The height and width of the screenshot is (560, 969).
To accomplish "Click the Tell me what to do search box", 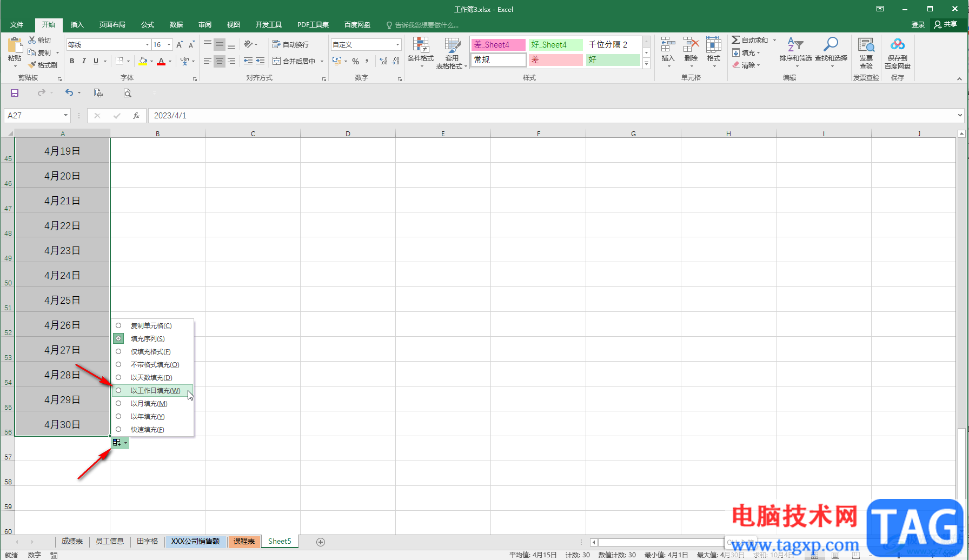I will tap(422, 25).
